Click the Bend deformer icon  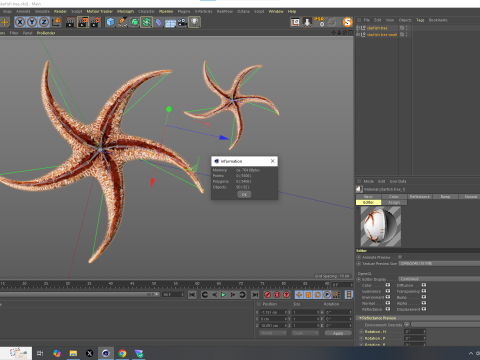pyautogui.click(x=159, y=22)
